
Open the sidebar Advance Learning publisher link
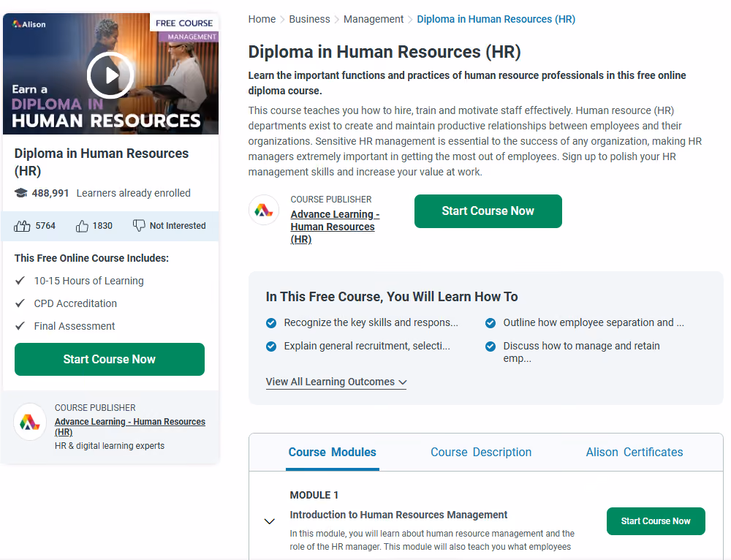(130, 427)
